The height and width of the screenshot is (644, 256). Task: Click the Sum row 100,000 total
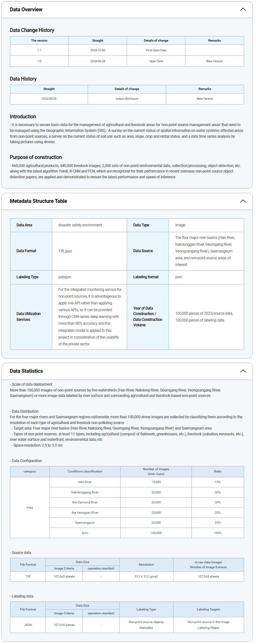pyautogui.click(x=156, y=533)
